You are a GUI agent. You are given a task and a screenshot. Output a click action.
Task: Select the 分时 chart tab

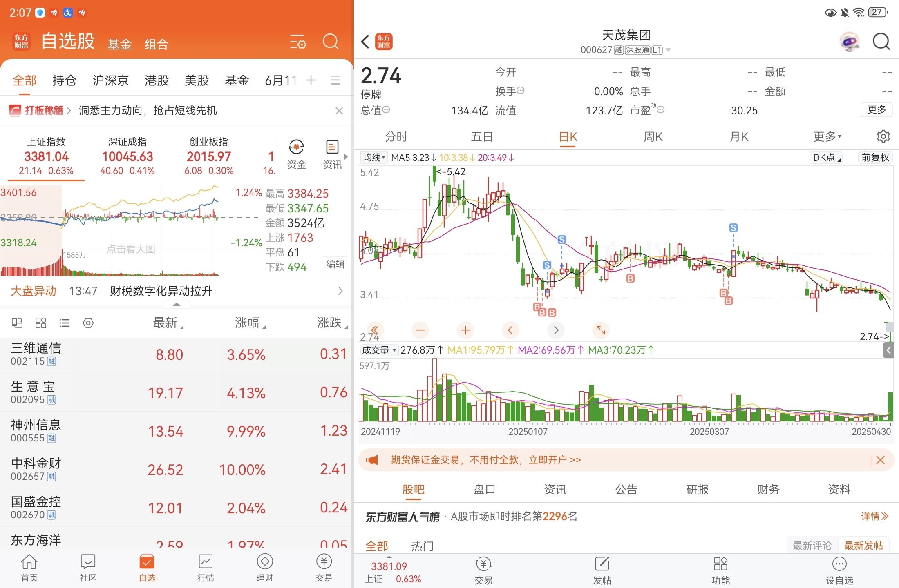396,137
